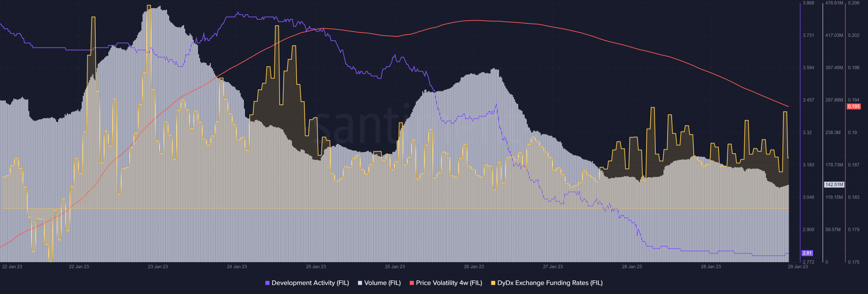Click the 3.046 axis label
This screenshot has height=294, width=868.
(808, 197)
